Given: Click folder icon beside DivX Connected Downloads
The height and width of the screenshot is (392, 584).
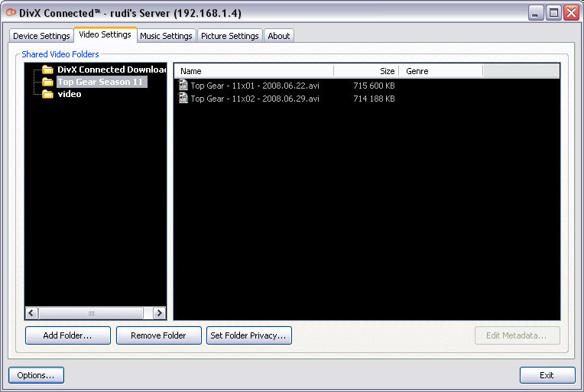Looking at the screenshot, I should pos(47,70).
